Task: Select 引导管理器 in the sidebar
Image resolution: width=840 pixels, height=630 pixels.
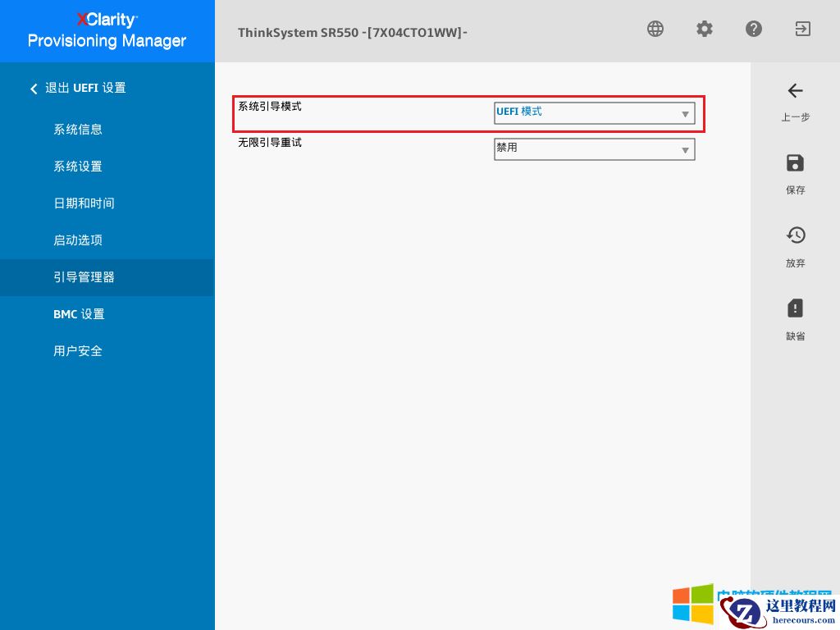Action: coord(84,277)
